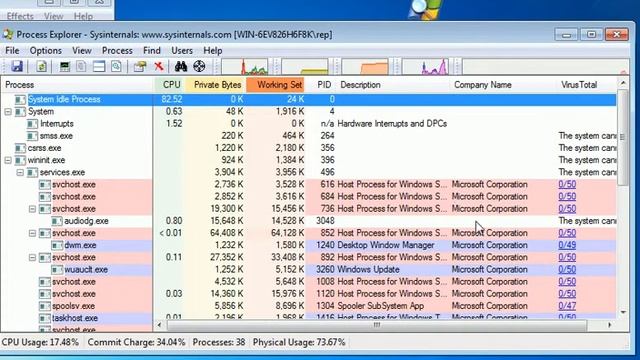Click the spoolsv.exe process icon
The height and width of the screenshot is (360, 640).
point(44,306)
